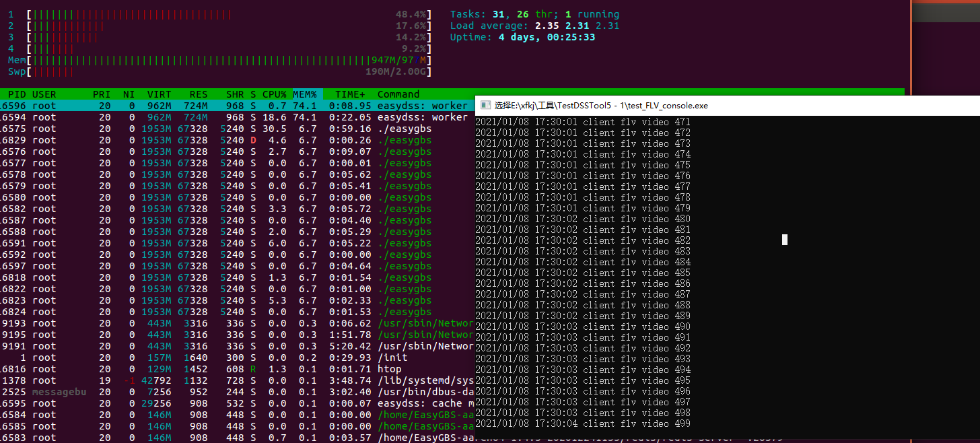Click console line client flv video 484

[583, 263]
